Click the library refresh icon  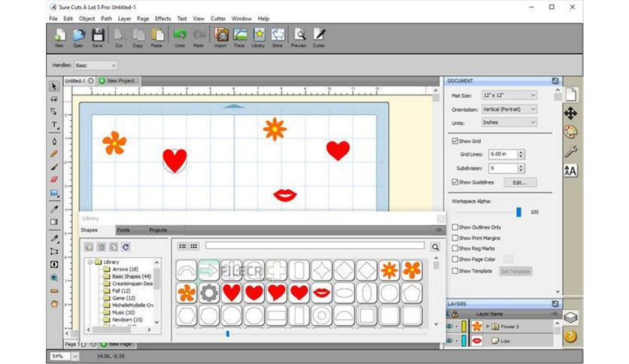point(126,247)
